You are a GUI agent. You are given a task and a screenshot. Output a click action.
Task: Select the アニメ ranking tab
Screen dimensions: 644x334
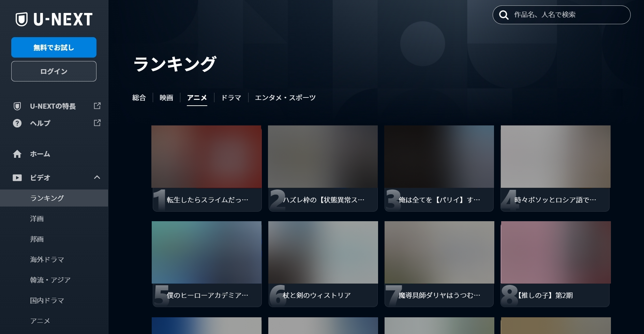(197, 98)
